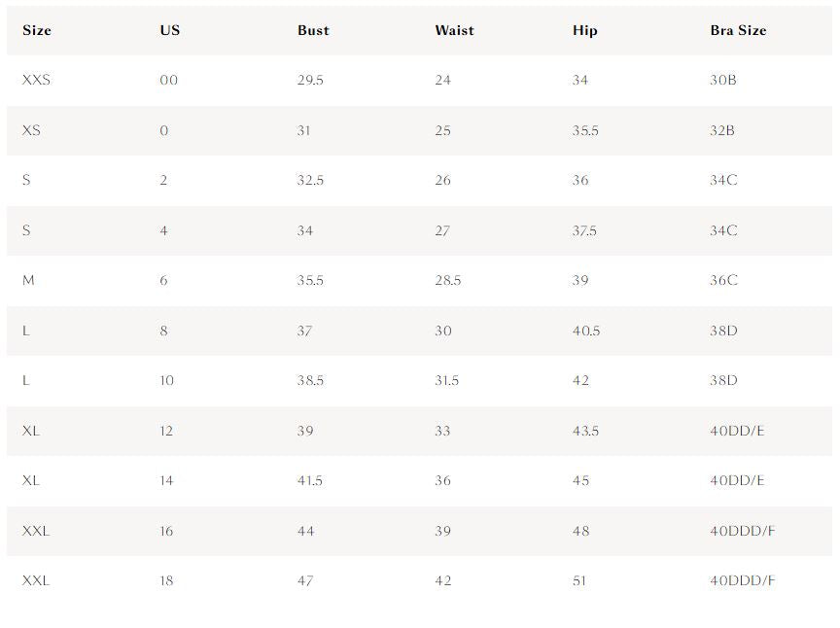Click US size 00 cell
The image size is (840, 628).
[169, 80]
